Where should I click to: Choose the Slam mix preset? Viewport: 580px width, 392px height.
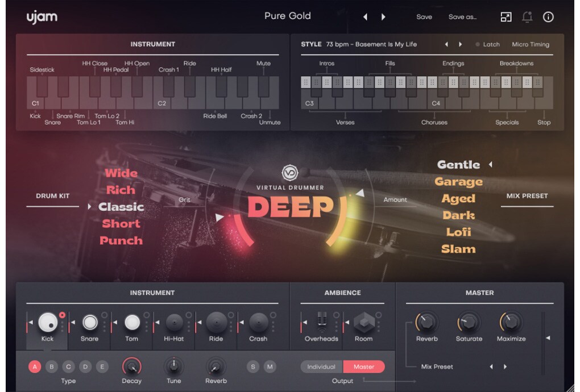pos(459,249)
